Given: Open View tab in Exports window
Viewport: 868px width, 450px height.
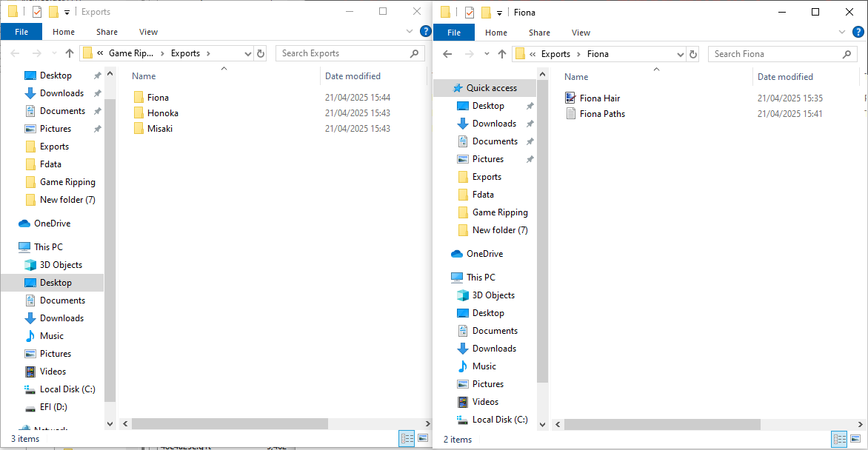Looking at the screenshot, I should 148,32.
